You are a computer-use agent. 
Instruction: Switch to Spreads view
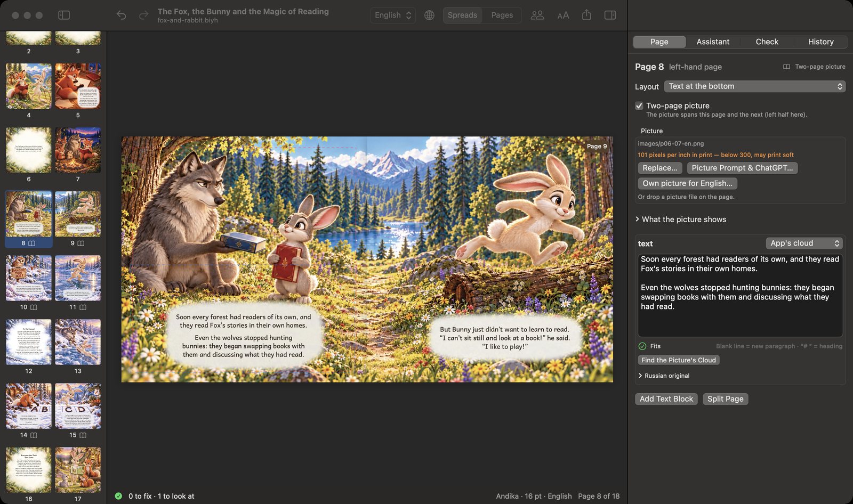click(462, 15)
